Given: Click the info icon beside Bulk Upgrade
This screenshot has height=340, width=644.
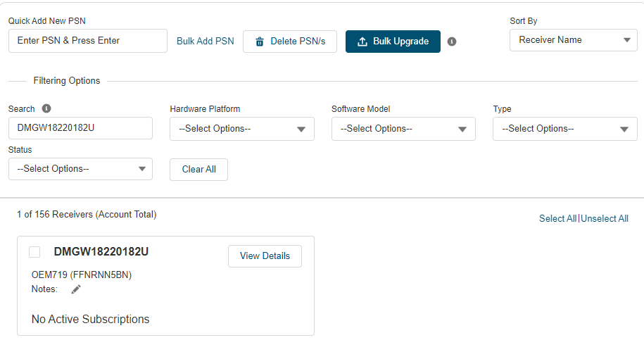Looking at the screenshot, I should click(x=452, y=42).
